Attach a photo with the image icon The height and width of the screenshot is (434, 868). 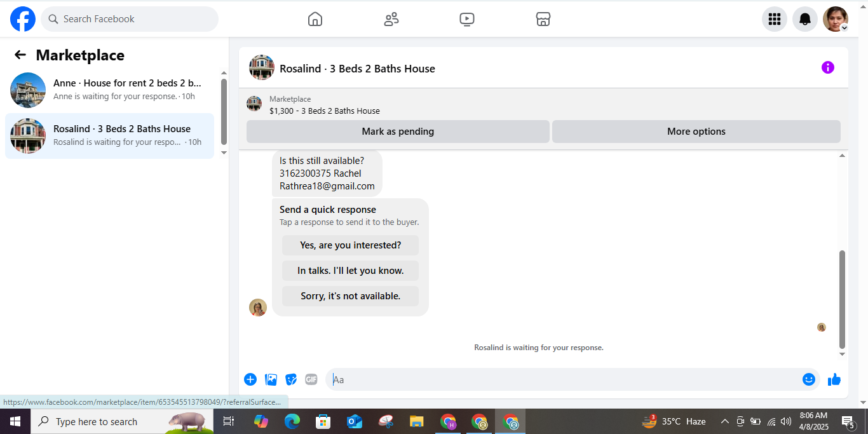tap(271, 379)
